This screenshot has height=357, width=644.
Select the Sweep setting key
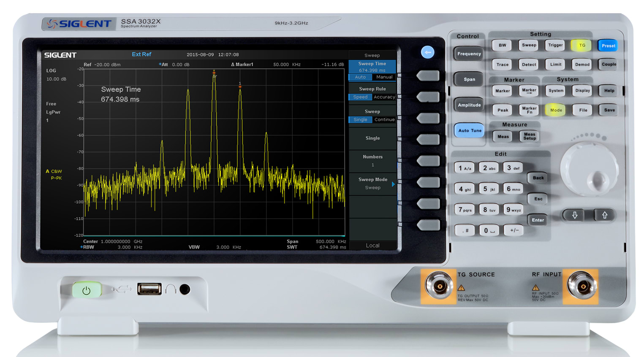coord(529,45)
